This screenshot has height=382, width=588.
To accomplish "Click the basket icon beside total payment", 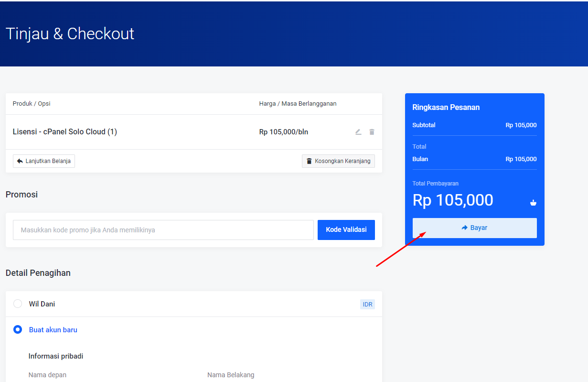I will point(533,203).
